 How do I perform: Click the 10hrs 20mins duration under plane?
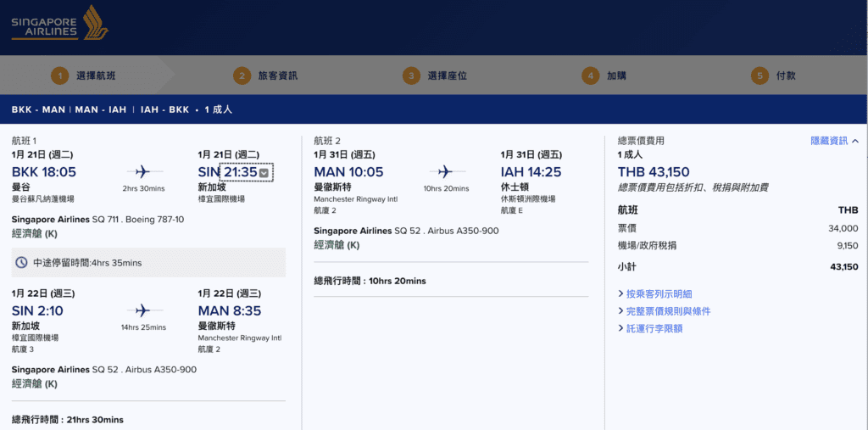click(x=446, y=189)
